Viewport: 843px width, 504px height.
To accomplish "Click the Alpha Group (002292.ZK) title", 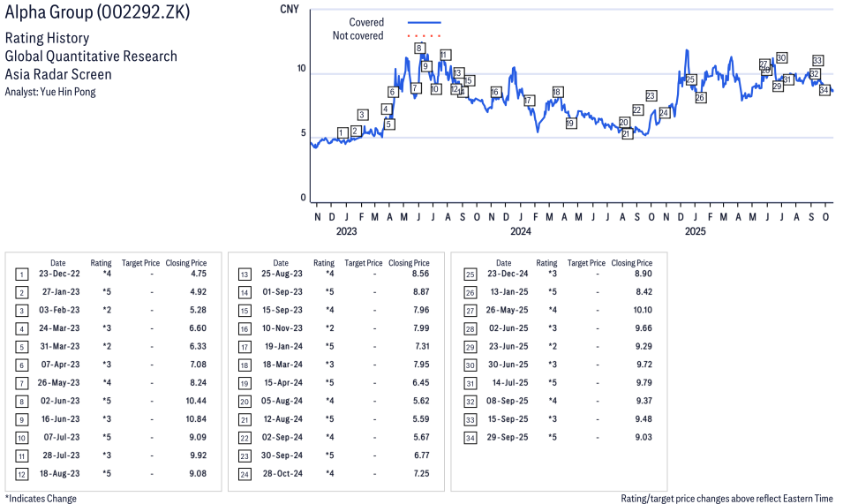I will (x=97, y=13).
